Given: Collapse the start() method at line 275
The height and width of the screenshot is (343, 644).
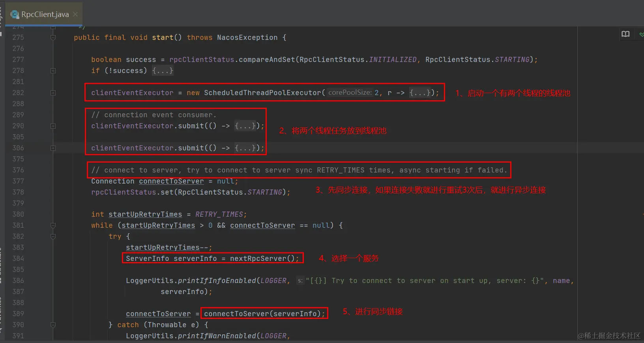Looking at the screenshot, I should (x=53, y=37).
